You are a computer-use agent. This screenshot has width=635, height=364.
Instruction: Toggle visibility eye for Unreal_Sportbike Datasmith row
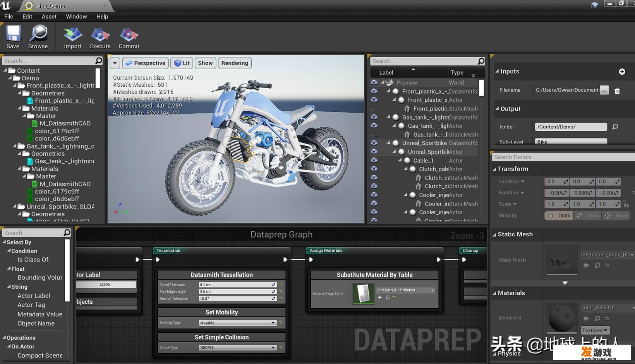tap(374, 143)
